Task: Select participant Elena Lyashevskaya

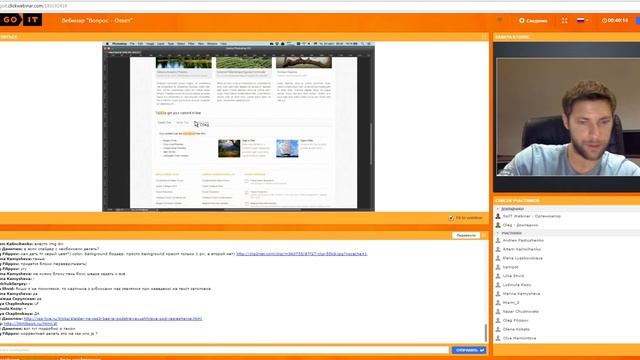Action: 523,258
